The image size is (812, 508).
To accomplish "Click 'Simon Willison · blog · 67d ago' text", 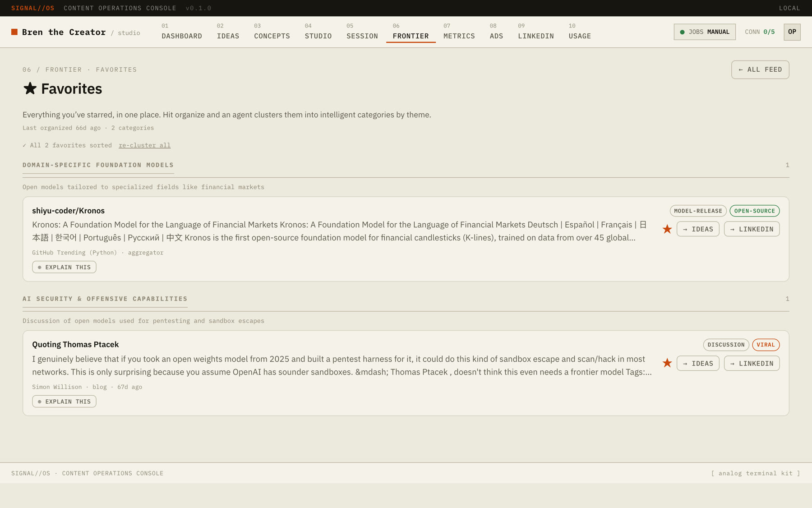I will (87, 387).
